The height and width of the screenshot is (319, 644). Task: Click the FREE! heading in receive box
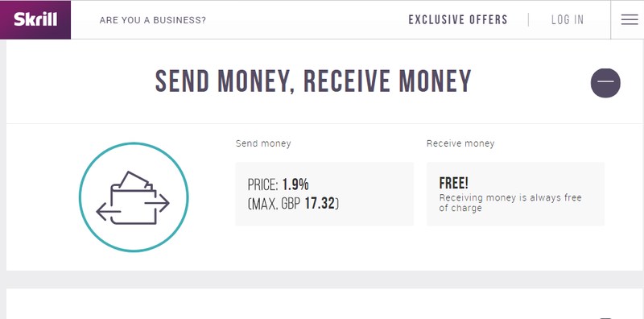(x=453, y=183)
